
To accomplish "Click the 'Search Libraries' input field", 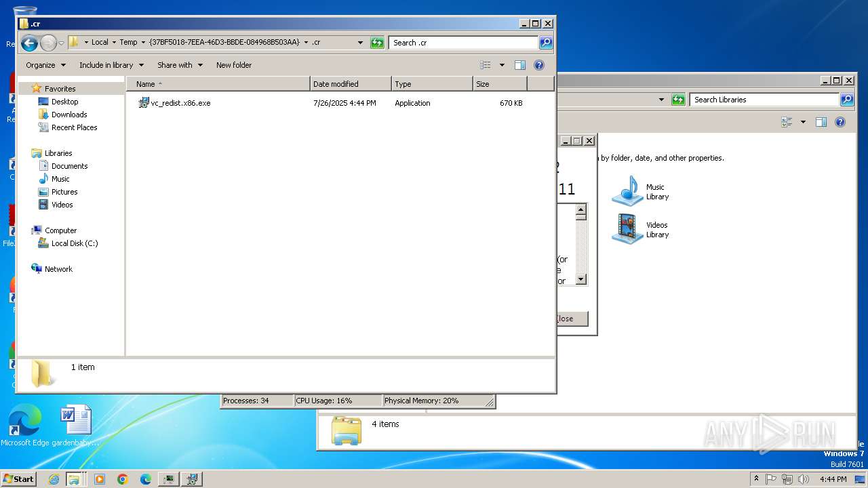I will (765, 100).
